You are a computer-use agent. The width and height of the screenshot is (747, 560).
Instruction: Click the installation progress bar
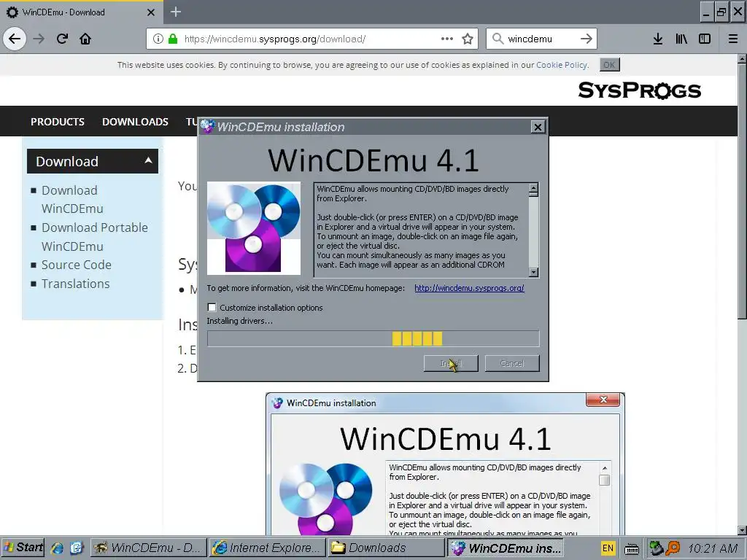[x=373, y=338]
